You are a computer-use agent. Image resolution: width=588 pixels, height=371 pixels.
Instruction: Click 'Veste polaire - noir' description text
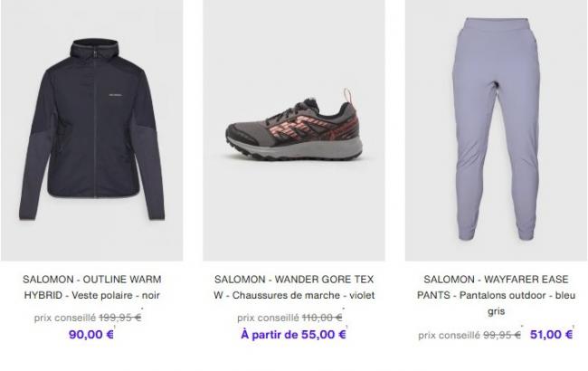click(x=116, y=295)
